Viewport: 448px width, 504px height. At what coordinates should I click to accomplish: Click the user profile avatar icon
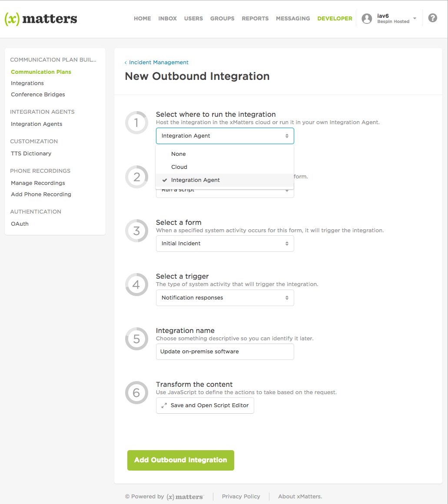(x=367, y=19)
